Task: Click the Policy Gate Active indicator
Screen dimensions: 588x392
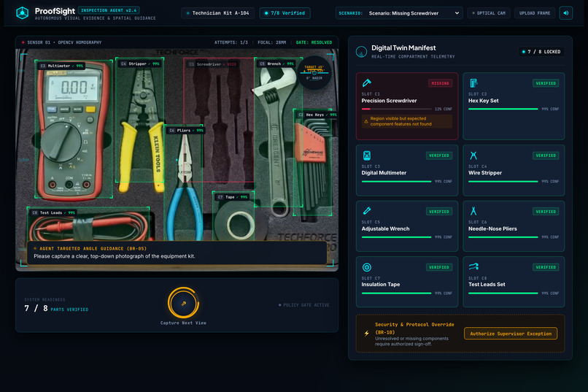Action: pyautogui.click(x=304, y=305)
